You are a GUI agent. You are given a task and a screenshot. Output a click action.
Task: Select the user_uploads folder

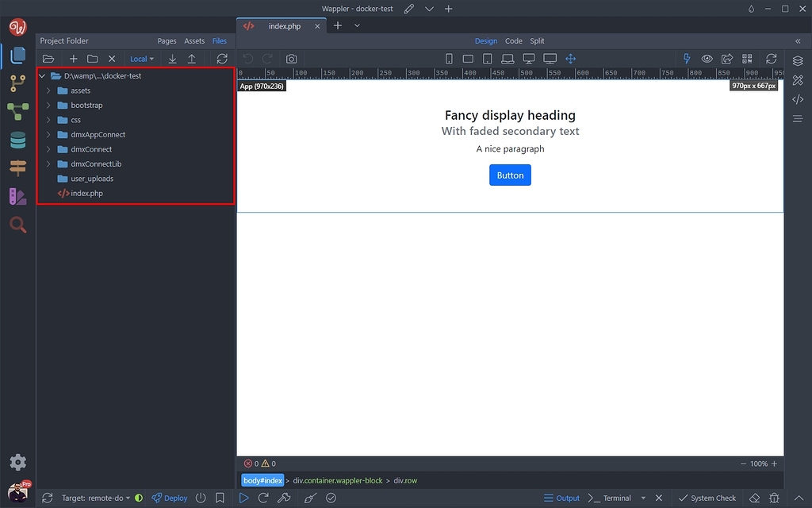(x=92, y=179)
